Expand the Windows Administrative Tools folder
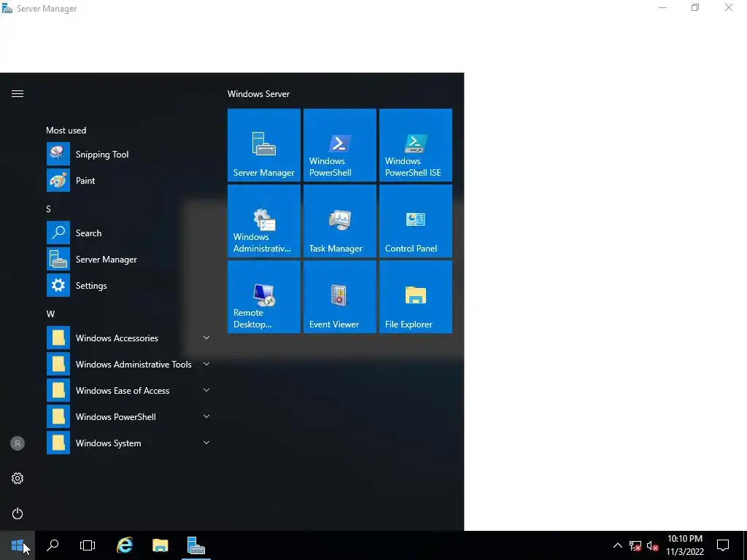Screen dimensions: 747x560 tap(128, 364)
